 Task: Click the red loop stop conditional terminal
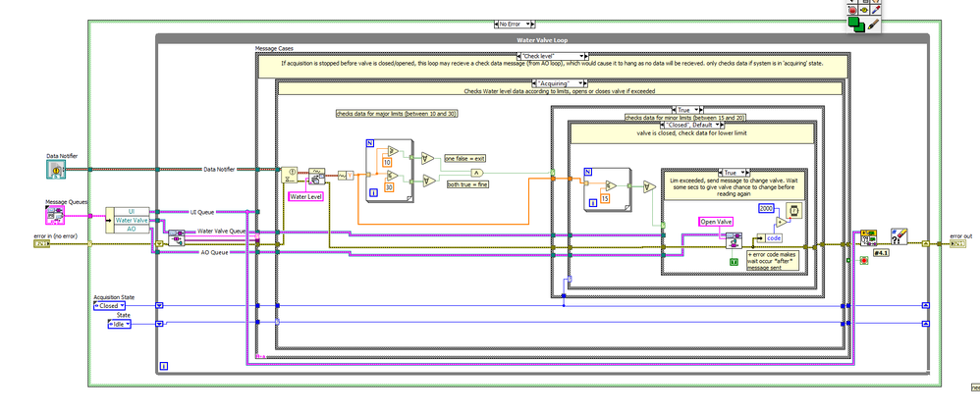click(x=864, y=260)
